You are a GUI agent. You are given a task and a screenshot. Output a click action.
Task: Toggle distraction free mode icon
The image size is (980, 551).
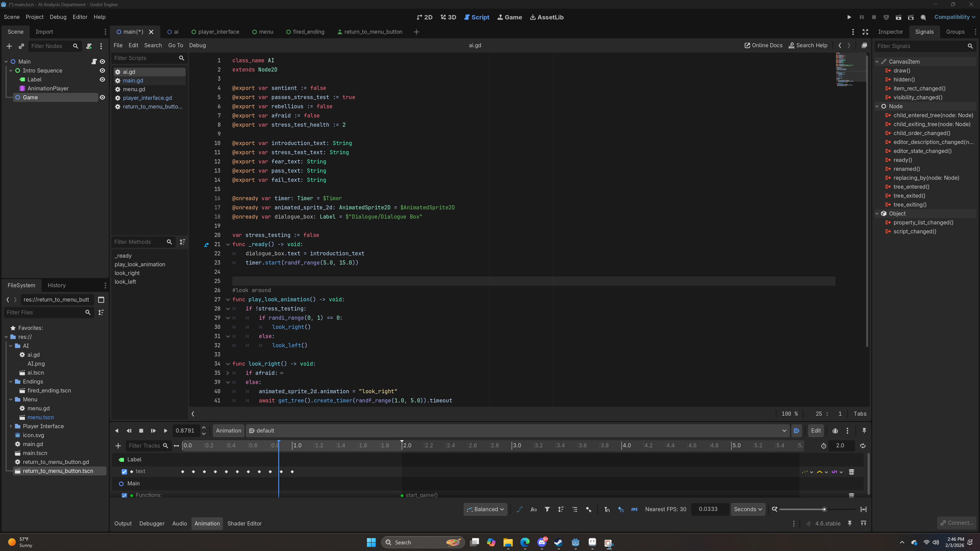865,32
